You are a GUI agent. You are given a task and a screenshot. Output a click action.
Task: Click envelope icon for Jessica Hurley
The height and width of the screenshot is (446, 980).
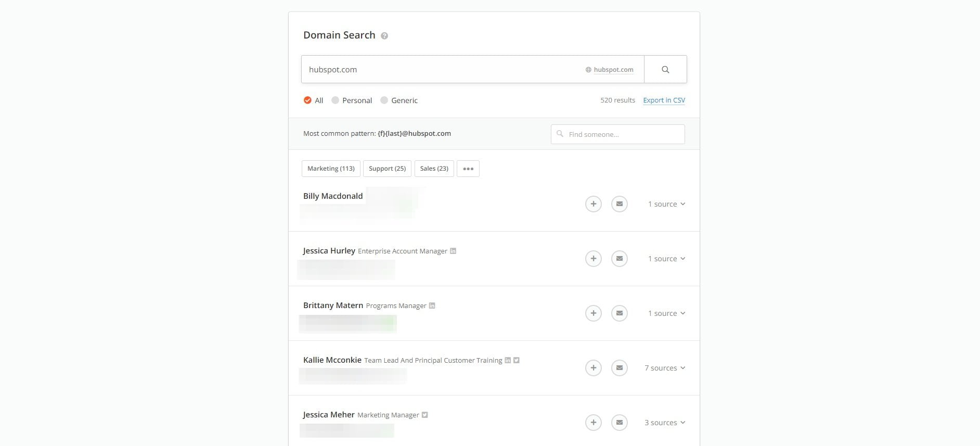click(620, 259)
